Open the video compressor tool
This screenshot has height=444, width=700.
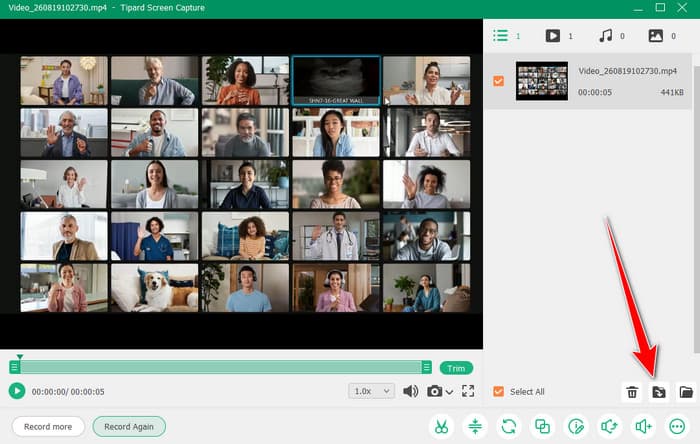(475, 427)
